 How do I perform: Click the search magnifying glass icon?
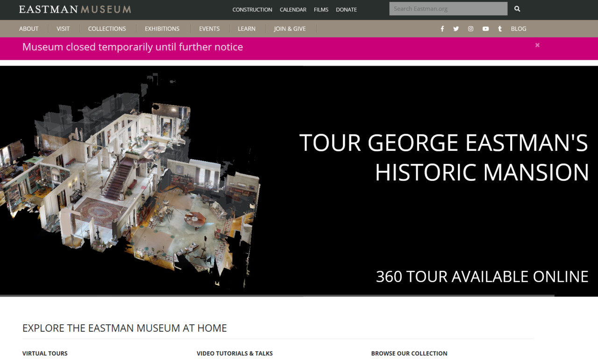coord(517,8)
